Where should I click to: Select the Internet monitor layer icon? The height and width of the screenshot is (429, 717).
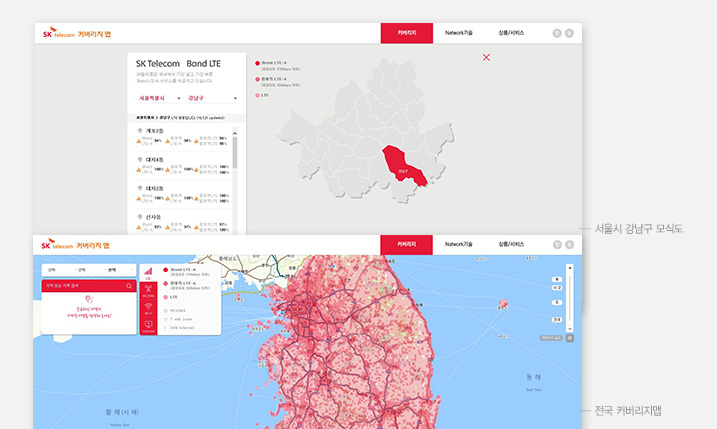click(x=148, y=326)
